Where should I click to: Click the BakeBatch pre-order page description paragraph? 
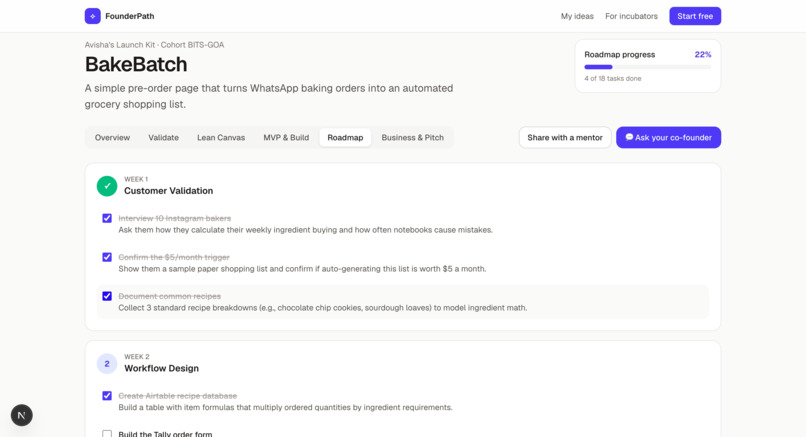(269, 96)
